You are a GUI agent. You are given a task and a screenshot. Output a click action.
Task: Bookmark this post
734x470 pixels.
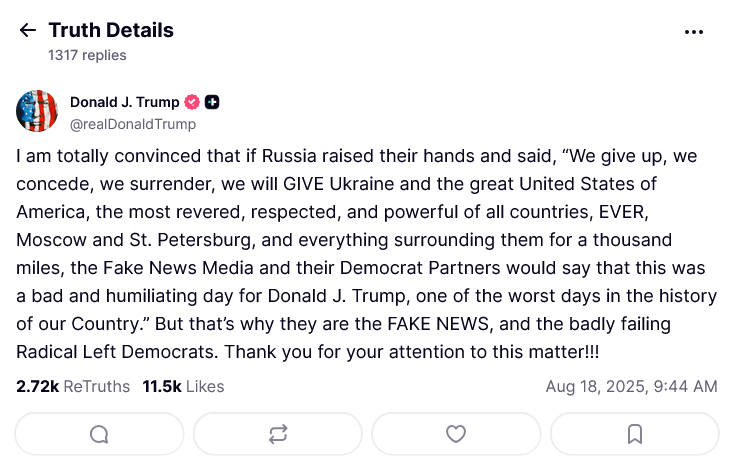tap(634, 434)
